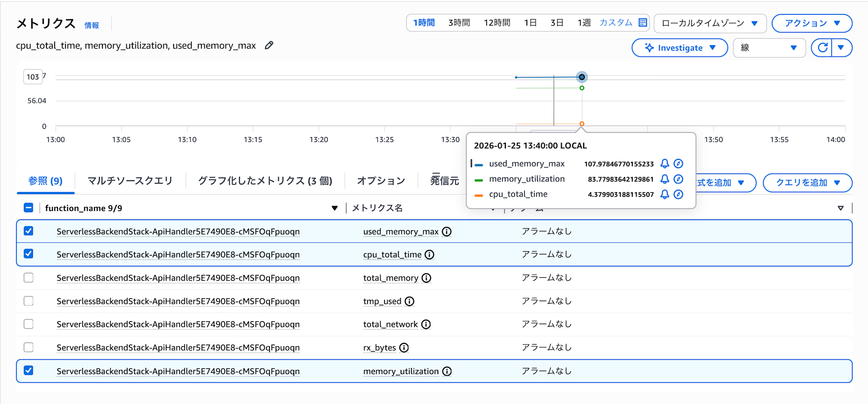Click the info icon beside total_memory
Viewport: 868px width, 404px height.
point(426,278)
